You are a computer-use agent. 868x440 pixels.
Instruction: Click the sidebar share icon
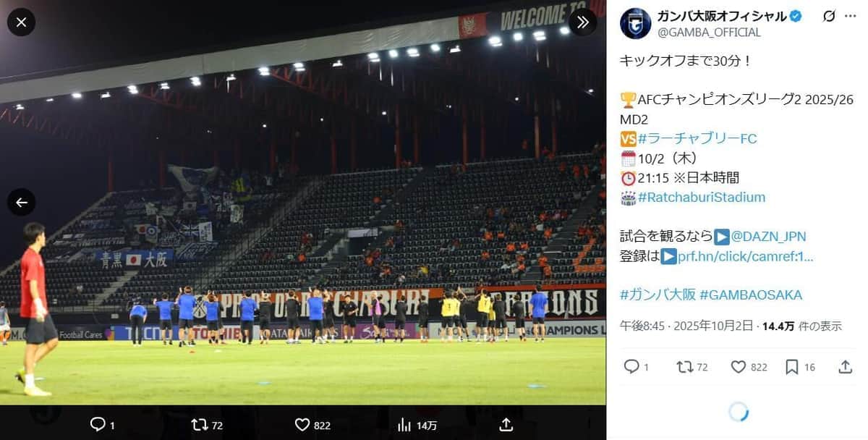click(845, 367)
